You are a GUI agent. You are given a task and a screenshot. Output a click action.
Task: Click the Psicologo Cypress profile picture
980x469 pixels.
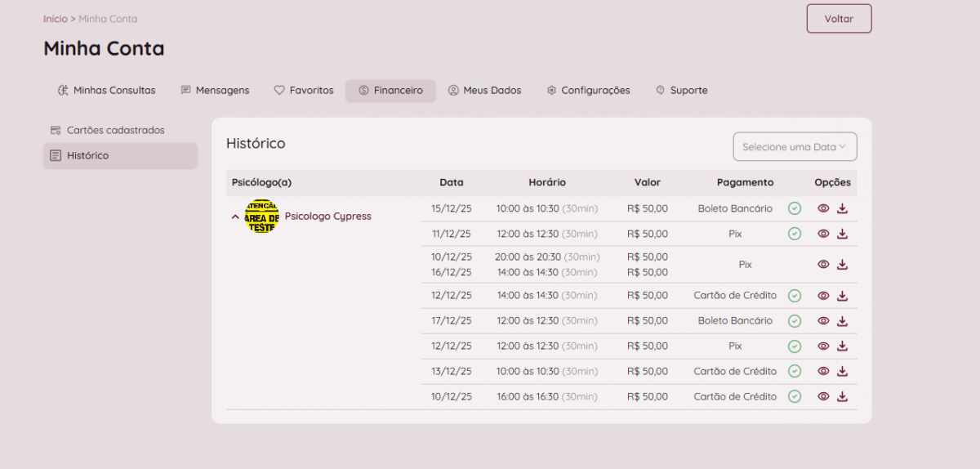pos(261,217)
